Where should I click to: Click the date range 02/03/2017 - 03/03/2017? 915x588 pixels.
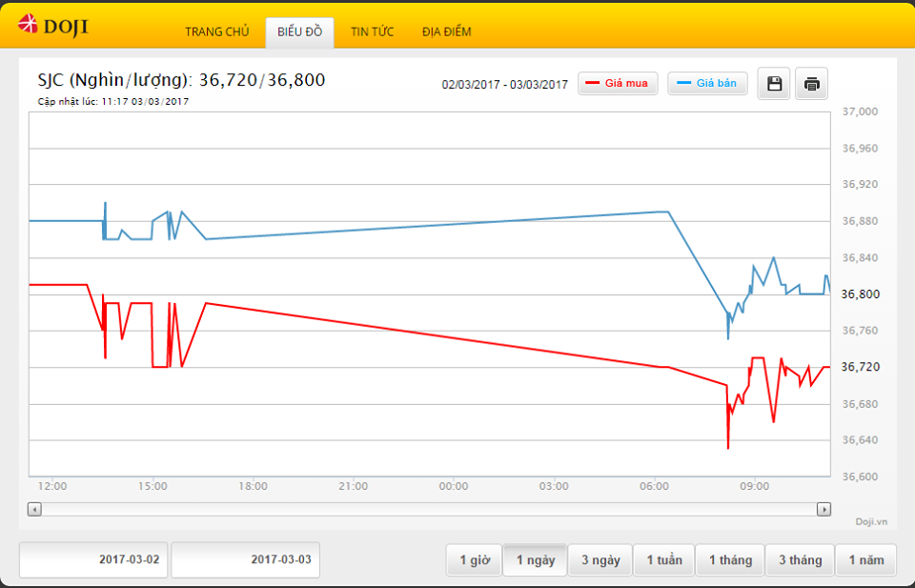(505, 85)
